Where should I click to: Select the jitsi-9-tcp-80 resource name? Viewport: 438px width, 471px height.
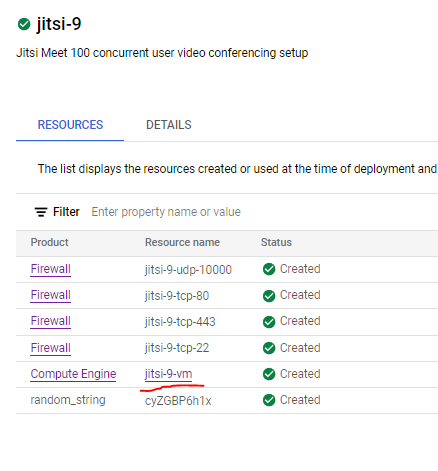click(x=177, y=296)
